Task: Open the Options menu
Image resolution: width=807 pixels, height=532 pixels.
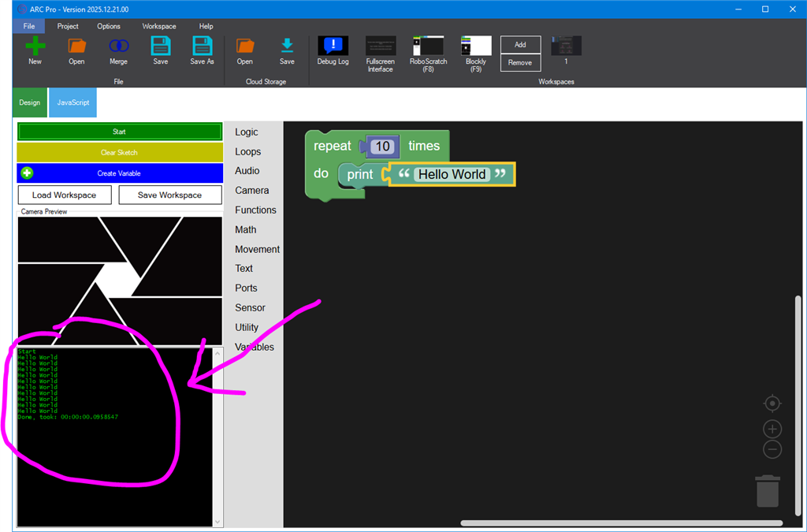Action: (109, 26)
